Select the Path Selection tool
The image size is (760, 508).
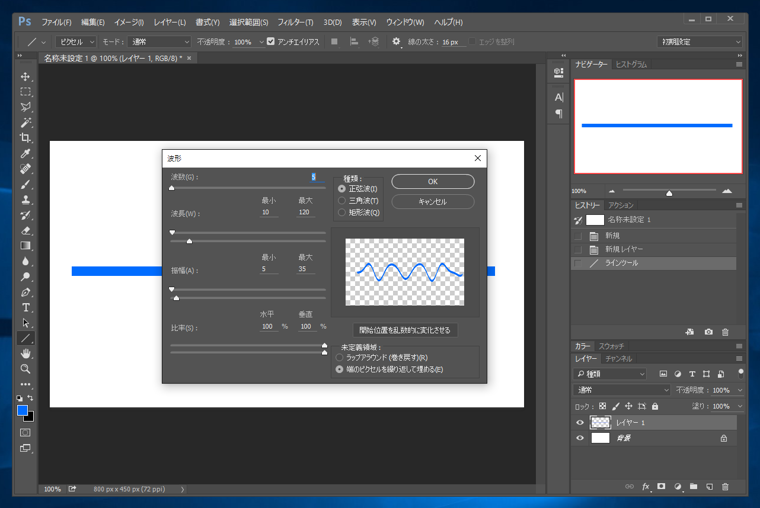[26, 323]
